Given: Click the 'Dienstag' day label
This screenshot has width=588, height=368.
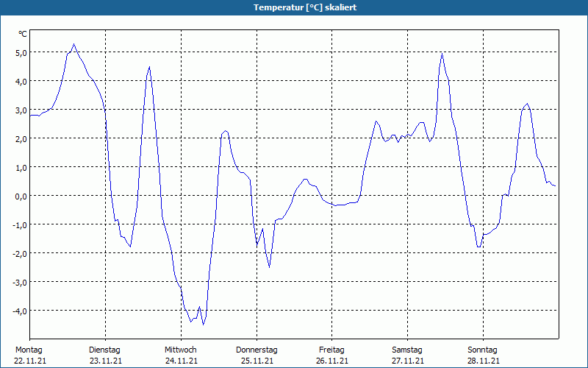Looking at the screenshot, I should pos(104,350).
